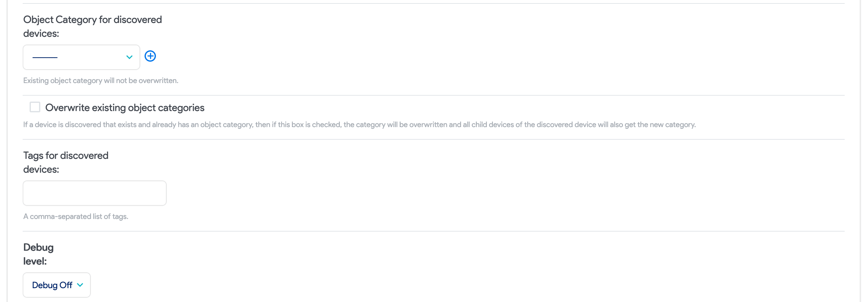Image resolution: width=868 pixels, height=302 pixels.
Task: Open the Object Category for discovered devices dropdown
Action: (81, 57)
